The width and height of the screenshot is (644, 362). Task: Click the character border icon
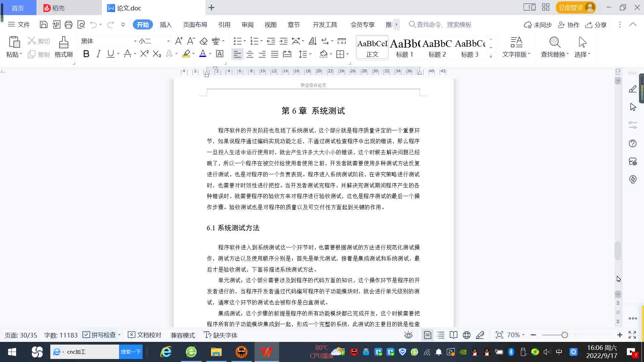click(x=220, y=54)
